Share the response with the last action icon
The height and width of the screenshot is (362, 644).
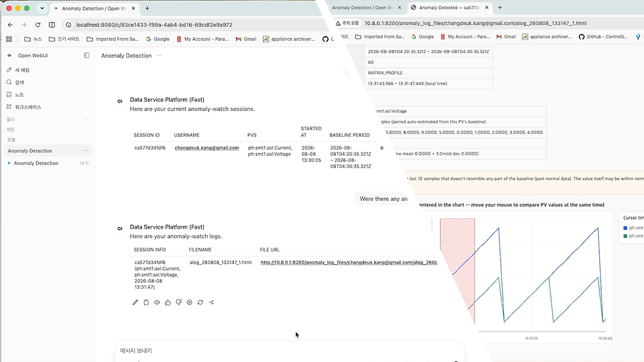(x=211, y=302)
